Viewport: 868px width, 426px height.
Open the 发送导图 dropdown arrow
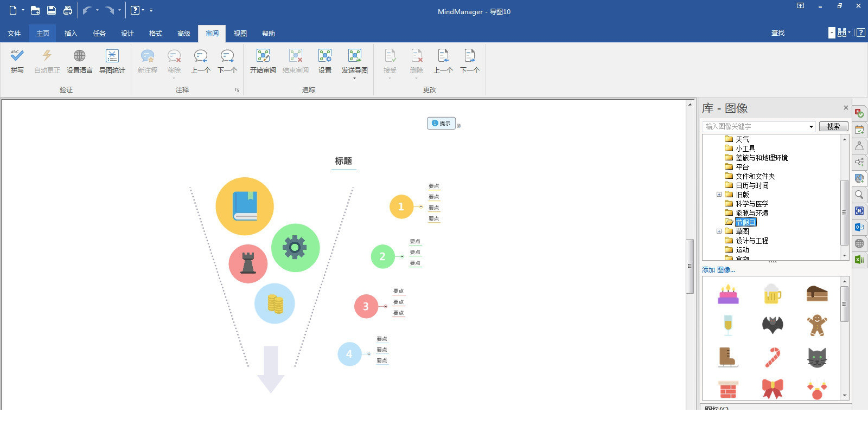tap(355, 79)
